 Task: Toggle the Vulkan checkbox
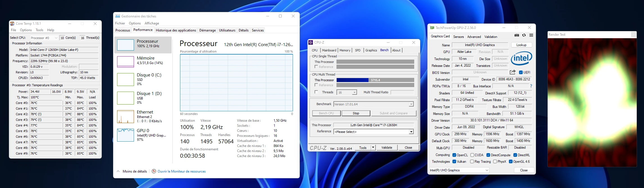(454, 162)
